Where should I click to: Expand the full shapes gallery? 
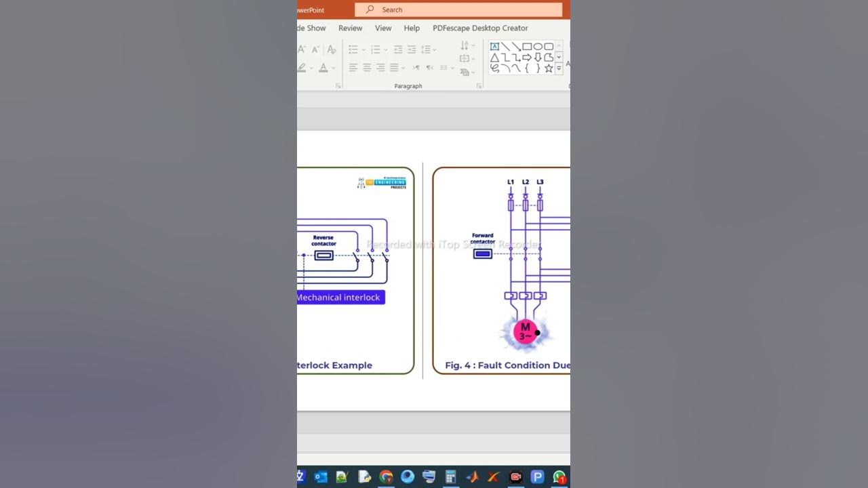(x=559, y=68)
